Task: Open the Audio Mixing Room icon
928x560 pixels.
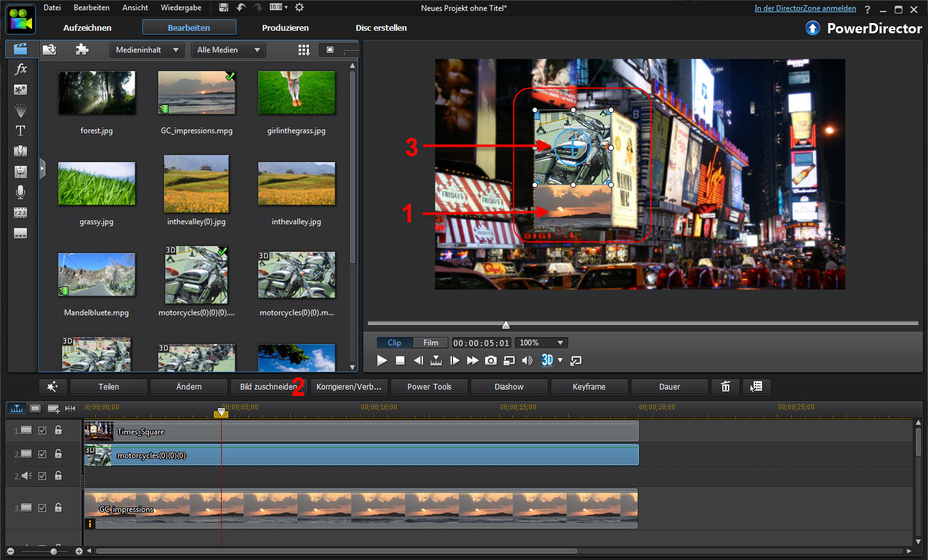Action: [x=21, y=172]
